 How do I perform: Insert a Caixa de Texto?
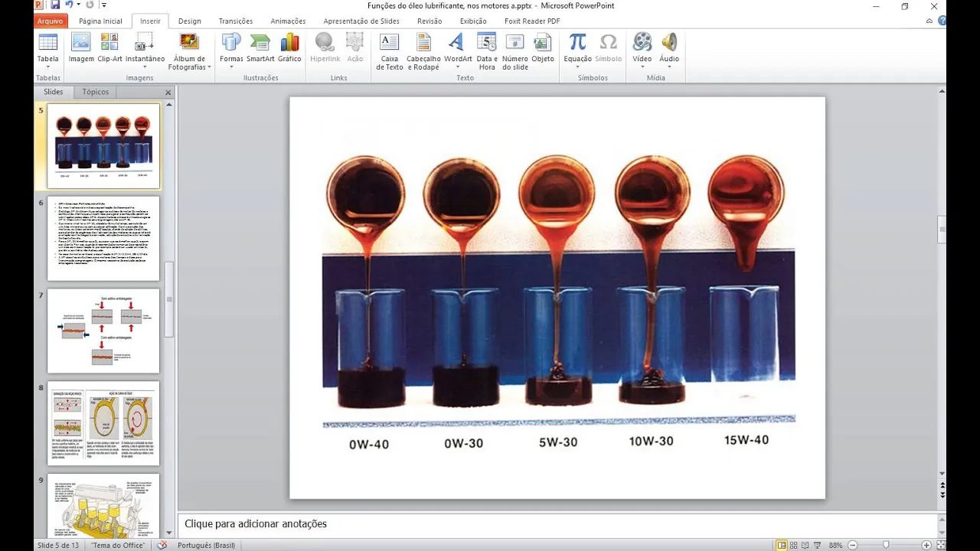point(389,51)
